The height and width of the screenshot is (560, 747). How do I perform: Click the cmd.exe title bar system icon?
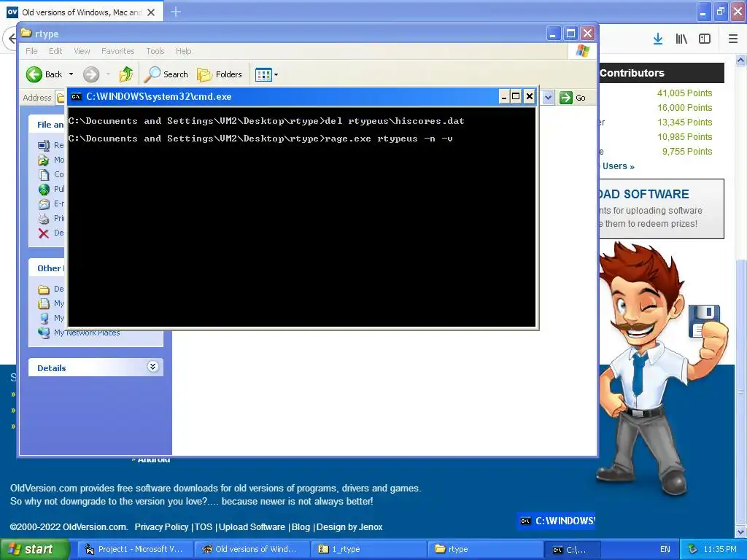tap(76, 97)
